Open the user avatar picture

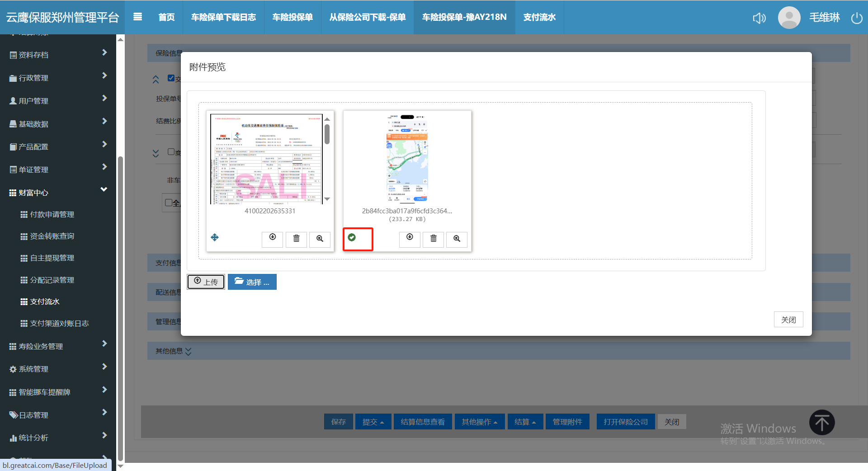[x=789, y=18]
